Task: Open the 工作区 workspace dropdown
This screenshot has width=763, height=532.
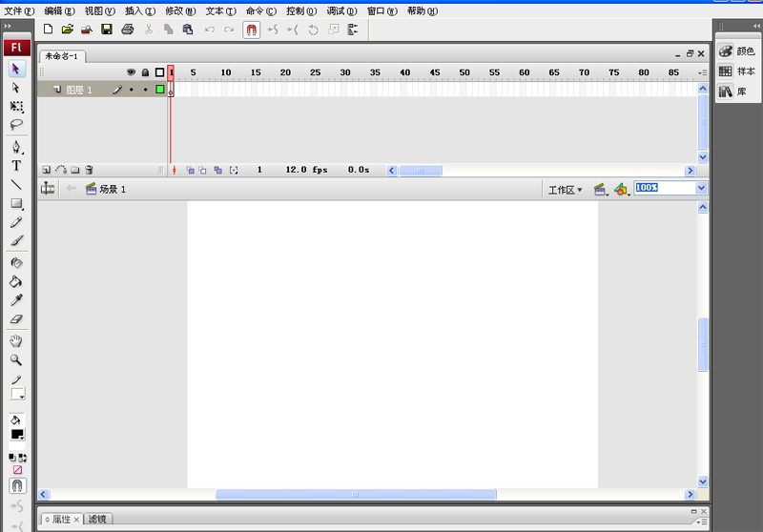Action: point(565,190)
